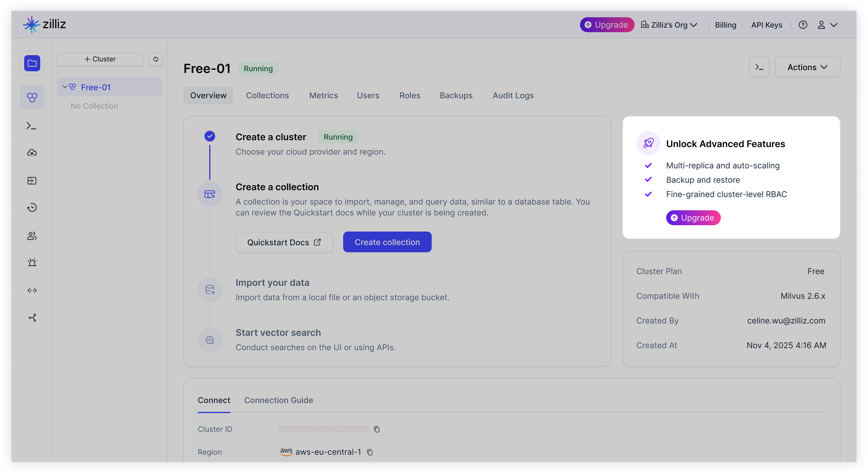
Task: Open Zilliz's Org dropdown
Action: (x=669, y=25)
